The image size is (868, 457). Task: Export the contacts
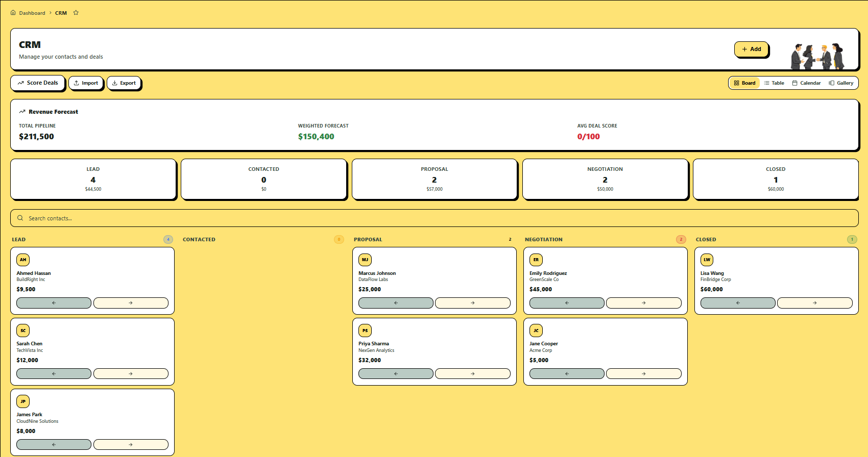pos(124,83)
